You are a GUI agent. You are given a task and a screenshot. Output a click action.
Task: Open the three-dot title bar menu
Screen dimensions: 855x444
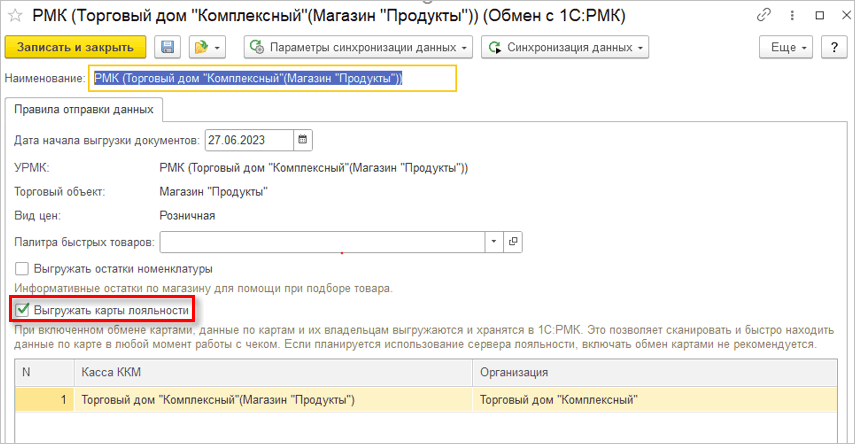792,15
